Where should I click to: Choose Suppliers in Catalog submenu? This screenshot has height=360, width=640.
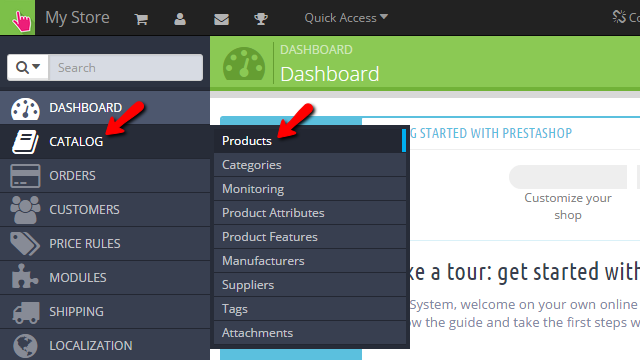click(x=310, y=285)
